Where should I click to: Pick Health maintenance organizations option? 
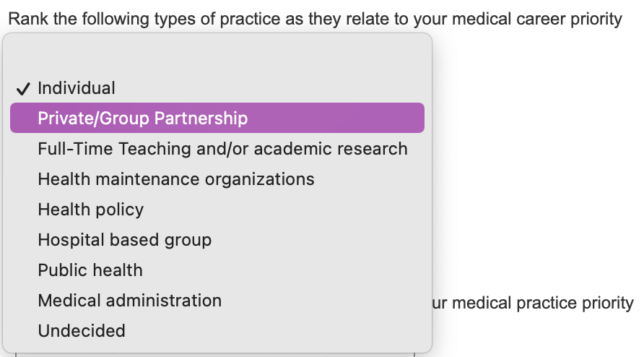pyautogui.click(x=176, y=179)
